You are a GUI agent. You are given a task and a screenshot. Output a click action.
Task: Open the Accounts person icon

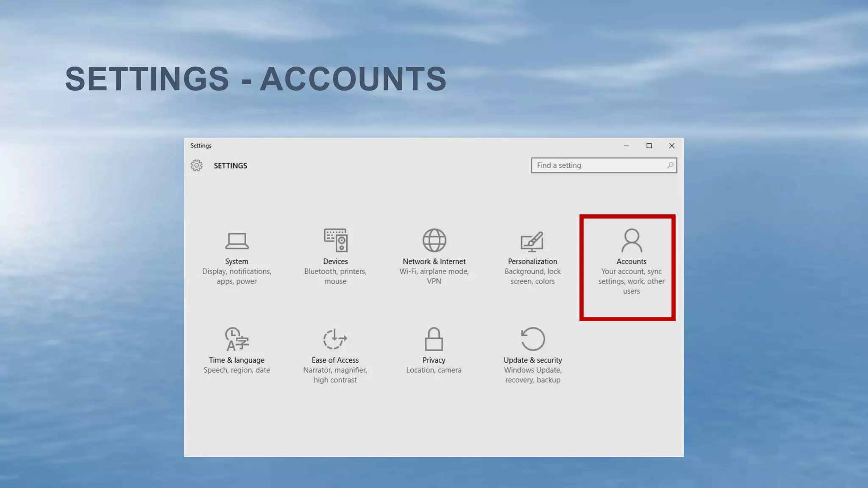[x=632, y=240]
